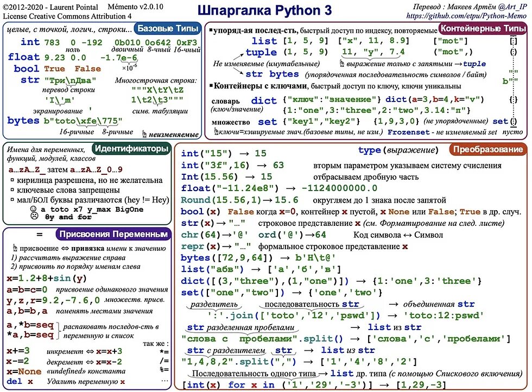Image resolution: width=532 pixels, height=392 pixels.
Task: Click the float value "-1.7e-6"
Action: tap(119, 58)
